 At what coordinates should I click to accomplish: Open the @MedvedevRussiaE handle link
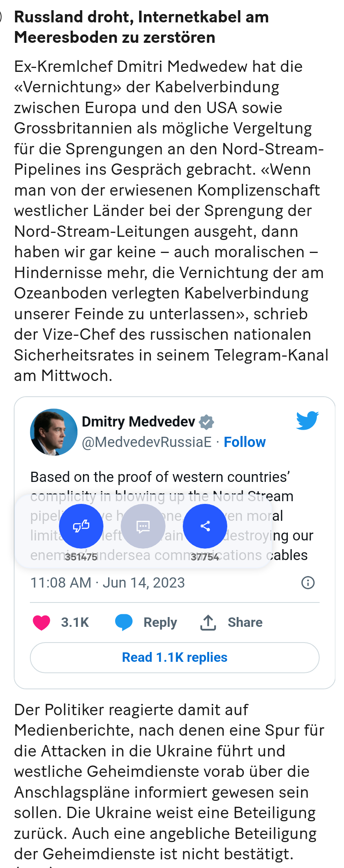point(147,442)
